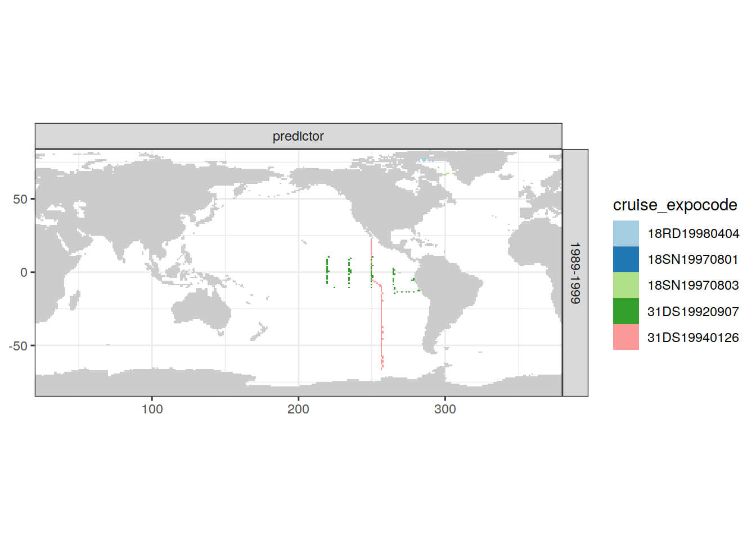Select the 31DS19940126 legend text label

point(693,337)
